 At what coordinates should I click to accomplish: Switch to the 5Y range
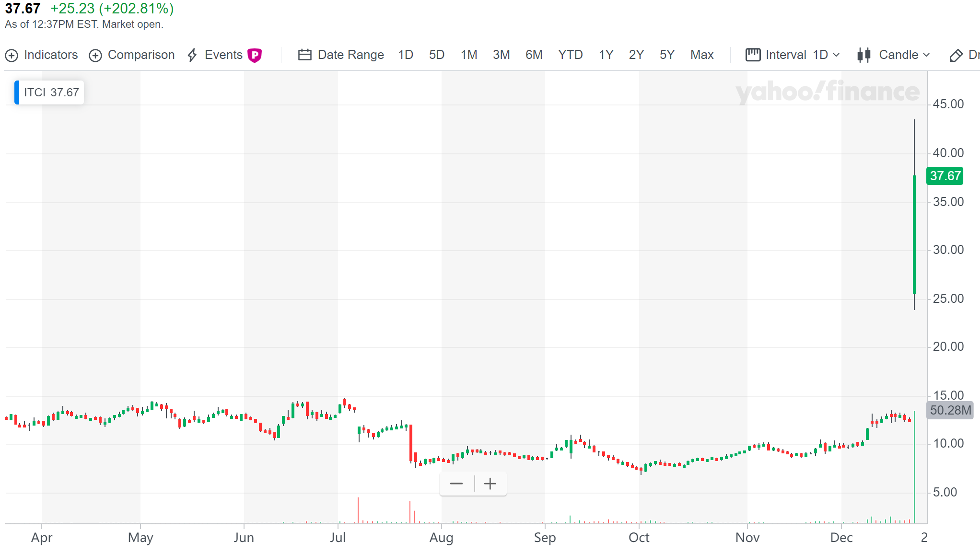[x=667, y=55]
